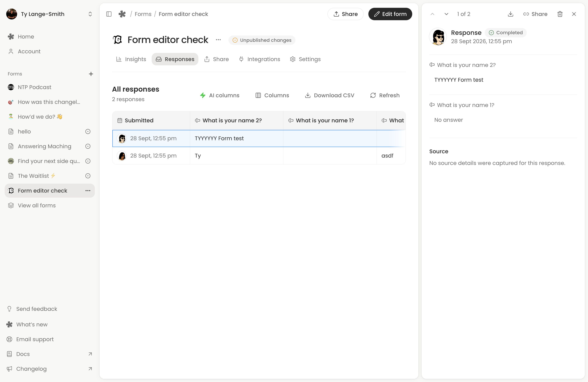Viewport: 588px width, 382px height.
Task: Click View all forms
Action: coord(50,205)
